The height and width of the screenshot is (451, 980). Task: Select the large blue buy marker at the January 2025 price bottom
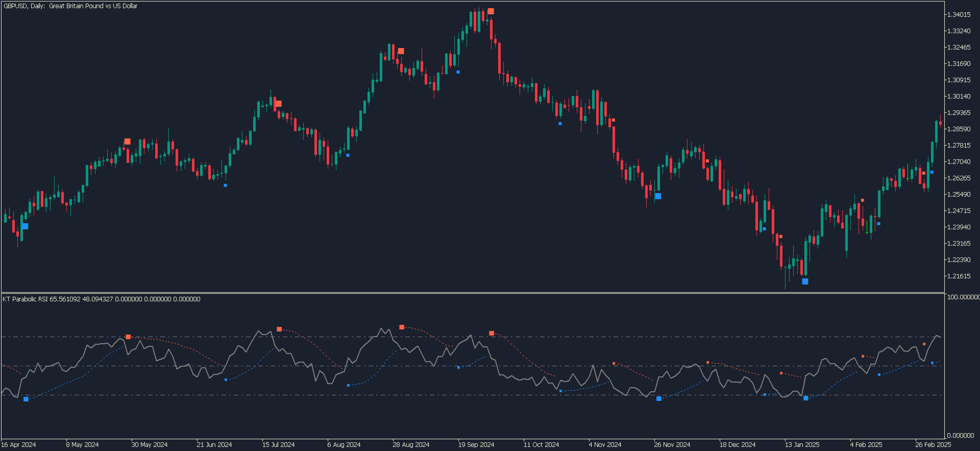[805, 281]
